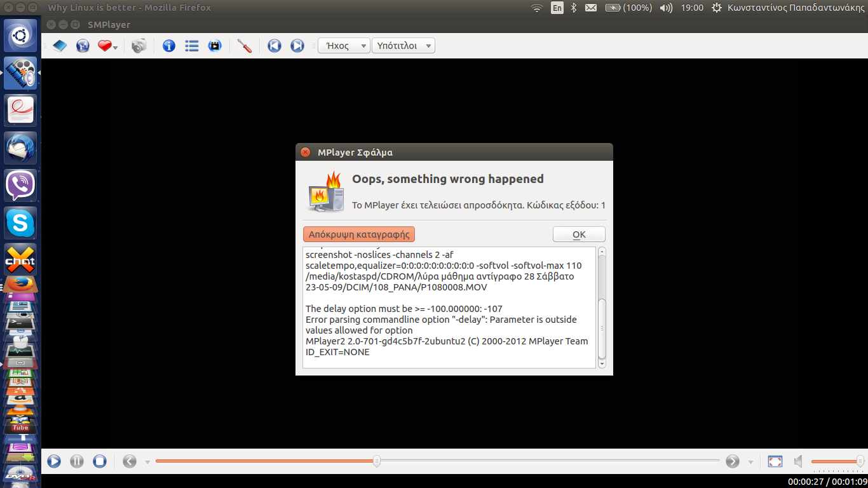Image resolution: width=868 pixels, height=488 pixels.
Task: Click the open file icon in SMPlayer toolbar
Action: click(60, 46)
